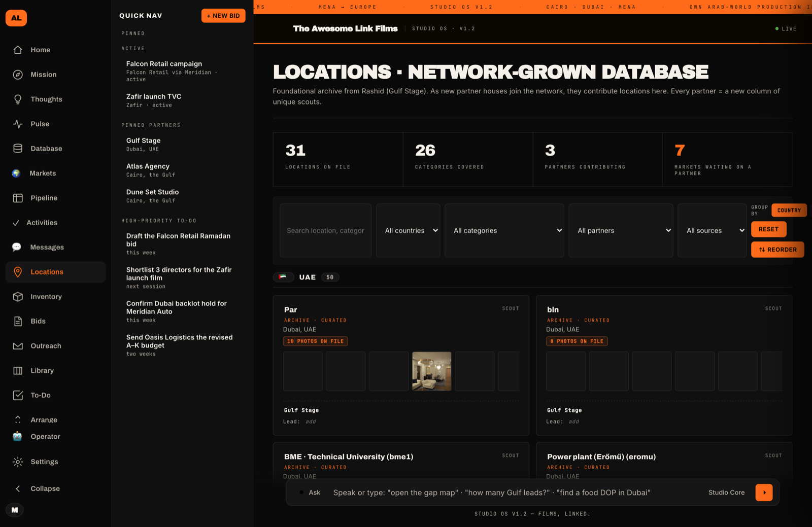Click the AL logo badge
The image size is (812, 527).
[x=16, y=18]
